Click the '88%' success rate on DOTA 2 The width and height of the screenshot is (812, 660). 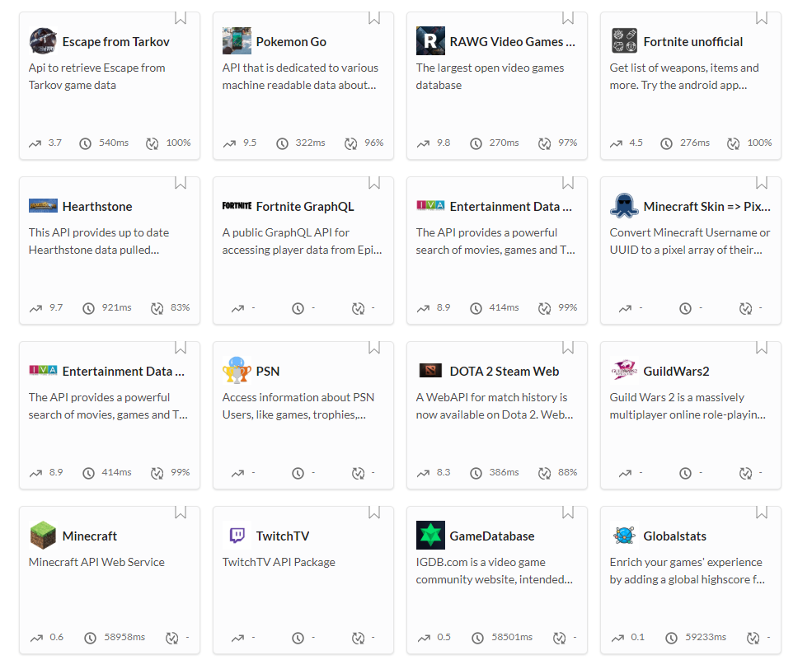coord(567,472)
